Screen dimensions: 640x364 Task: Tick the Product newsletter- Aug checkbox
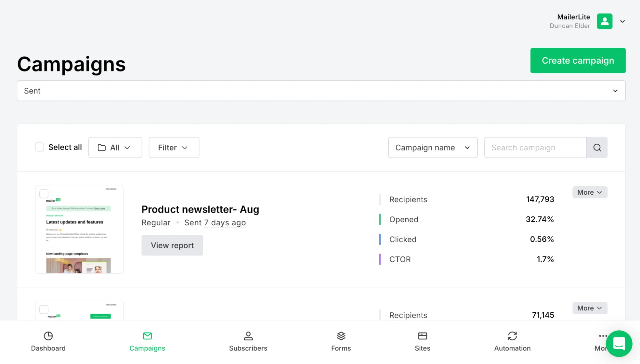coord(44,194)
